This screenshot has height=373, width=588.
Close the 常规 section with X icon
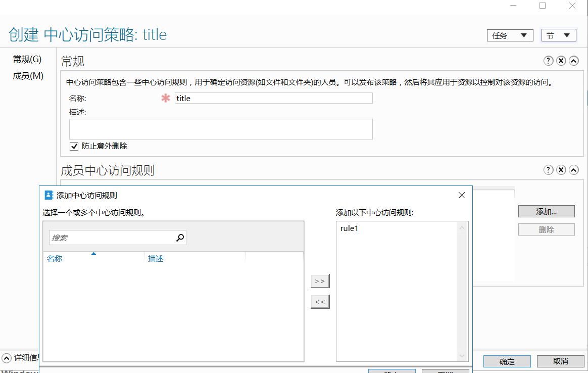(x=561, y=61)
